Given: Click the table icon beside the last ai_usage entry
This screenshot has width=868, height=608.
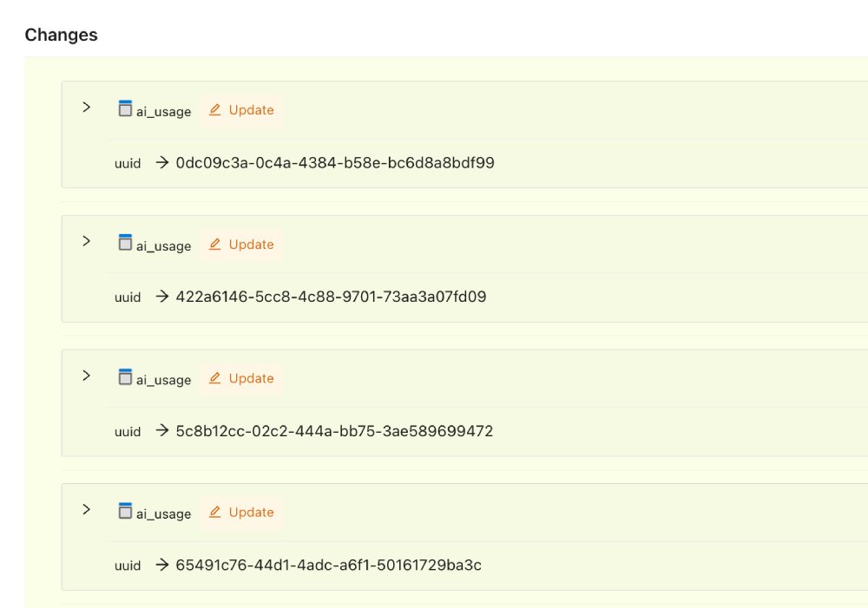Looking at the screenshot, I should [x=125, y=511].
